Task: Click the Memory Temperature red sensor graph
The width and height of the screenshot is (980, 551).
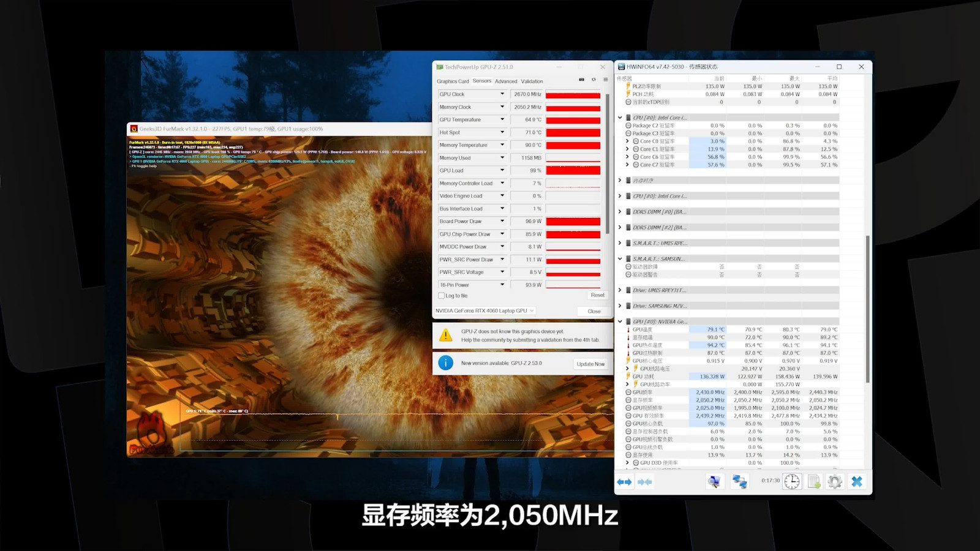Action: pos(573,145)
